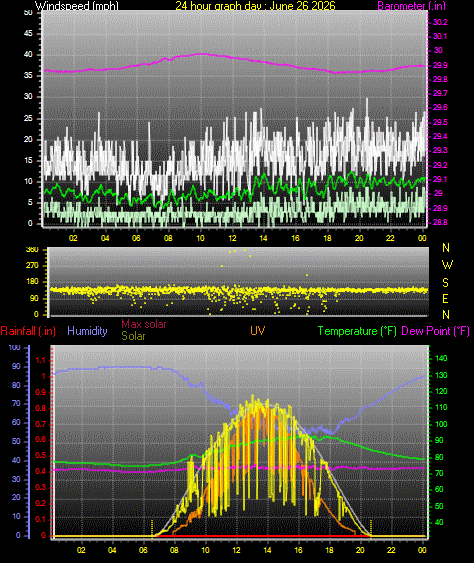474x563 pixels.
Task: Select the 'Rainfall (.in)' legend label
Action: point(28,331)
